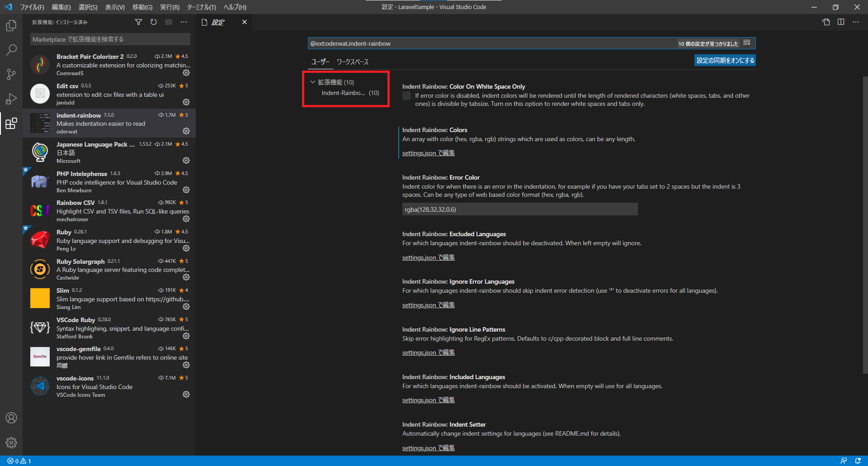This screenshot has width=868, height=466.
Task: Refresh the extensions list
Action: [x=154, y=22]
